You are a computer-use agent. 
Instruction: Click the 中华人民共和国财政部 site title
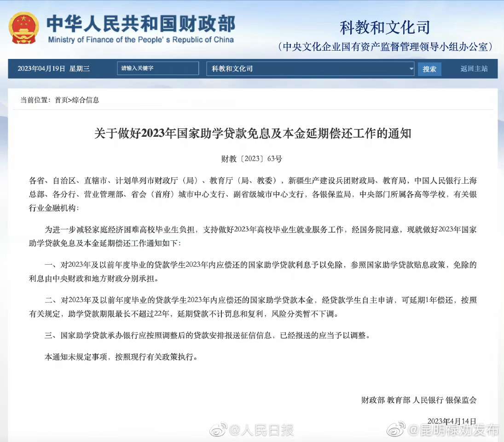(141, 24)
